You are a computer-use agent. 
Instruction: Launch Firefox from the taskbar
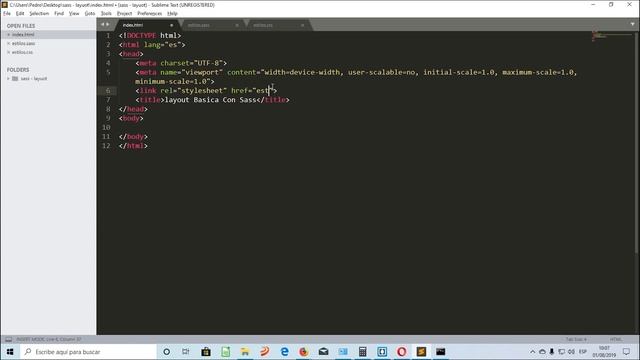[x=304, y=351]
